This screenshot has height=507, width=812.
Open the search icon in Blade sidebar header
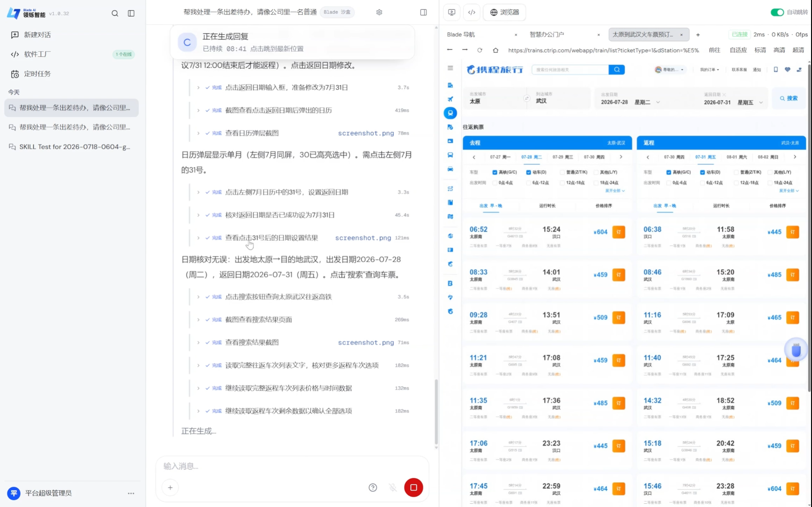[115, 14]
